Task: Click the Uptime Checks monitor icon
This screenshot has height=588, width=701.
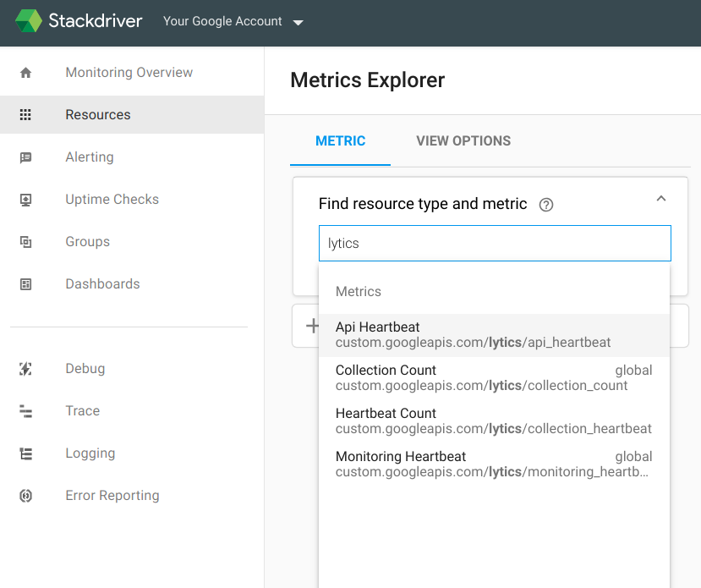Action: pos(25,200)
